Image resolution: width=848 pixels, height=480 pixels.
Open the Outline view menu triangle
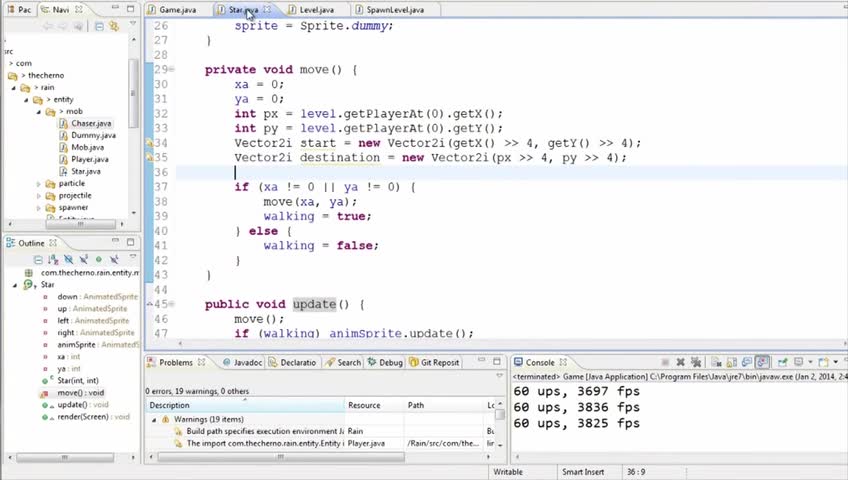132,258
